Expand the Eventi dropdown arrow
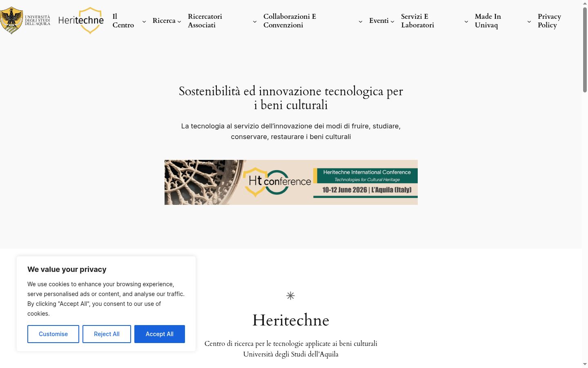Viewport: 588px width, 368px height. click(x=392, y=21)
